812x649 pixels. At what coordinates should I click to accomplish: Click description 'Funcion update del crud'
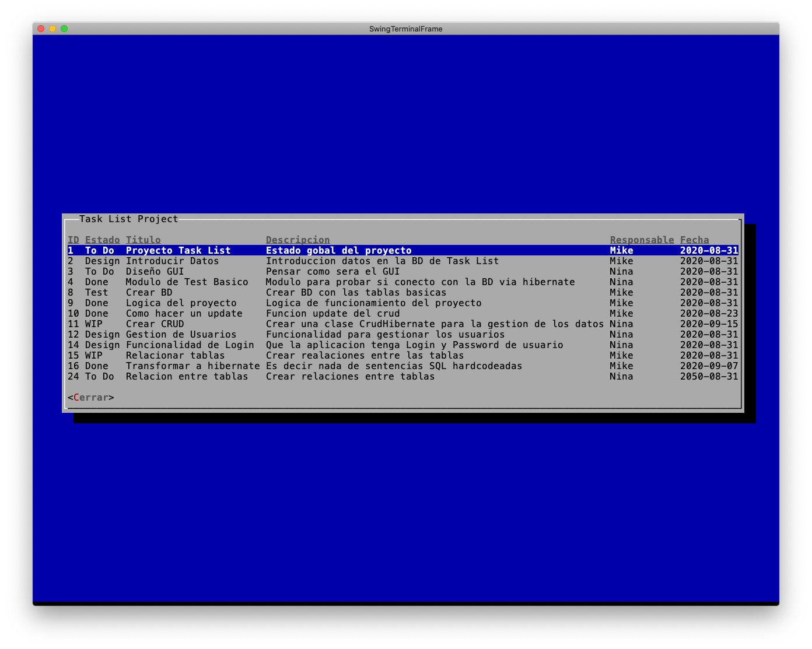coord(333,314)
